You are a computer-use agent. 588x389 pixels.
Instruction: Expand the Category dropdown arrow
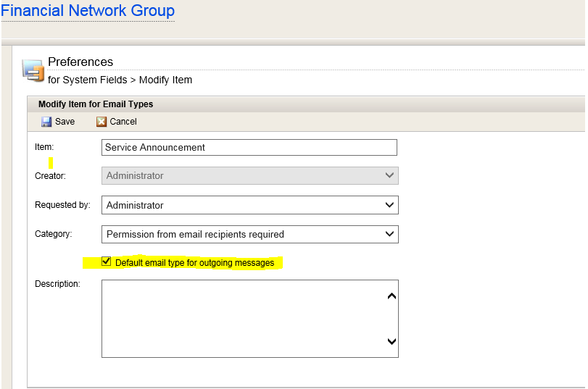[389, 234]
